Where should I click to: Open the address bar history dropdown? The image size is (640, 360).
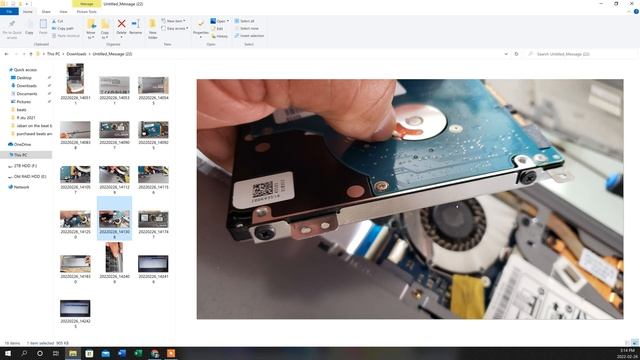pos(506,54)
